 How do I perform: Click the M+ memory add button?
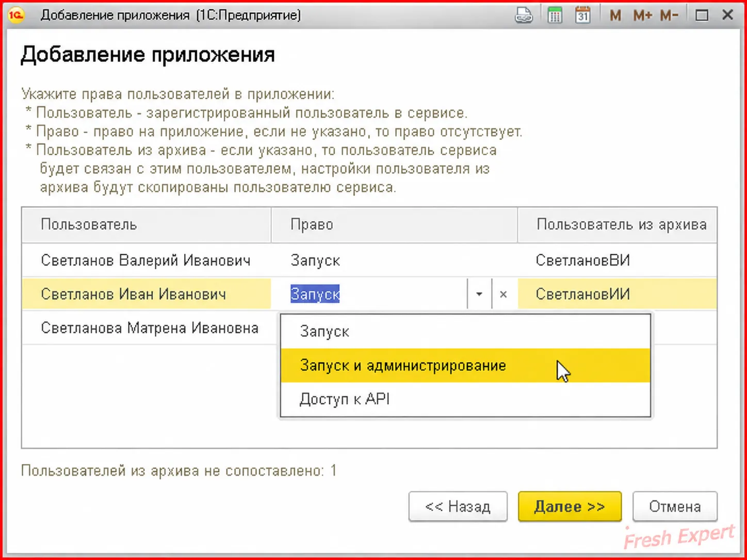click(643, 15)
